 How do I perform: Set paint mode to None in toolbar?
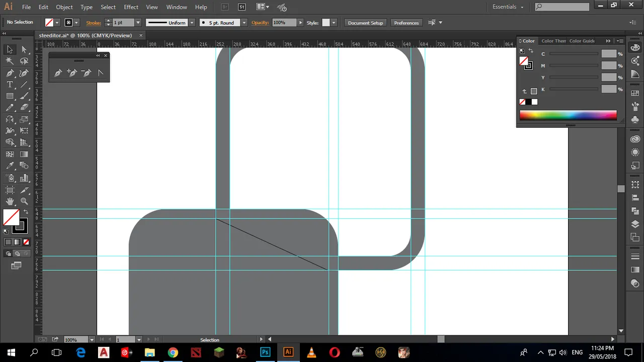[x=26, y=242]
